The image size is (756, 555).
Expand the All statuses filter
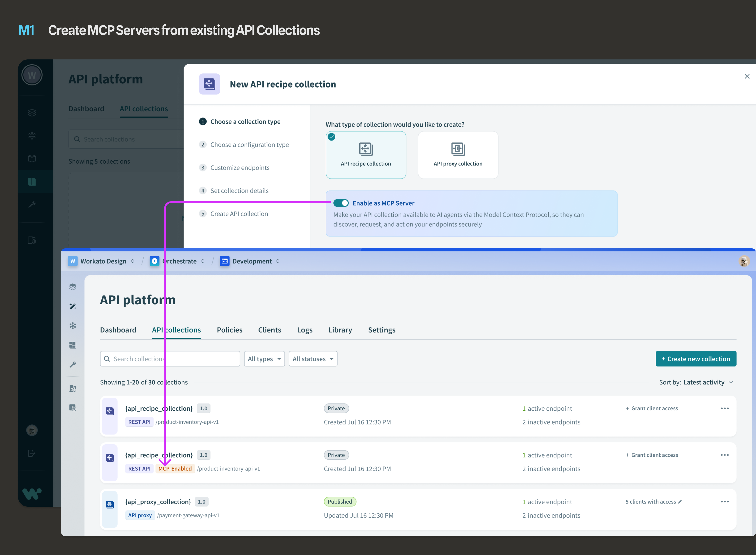313,359
